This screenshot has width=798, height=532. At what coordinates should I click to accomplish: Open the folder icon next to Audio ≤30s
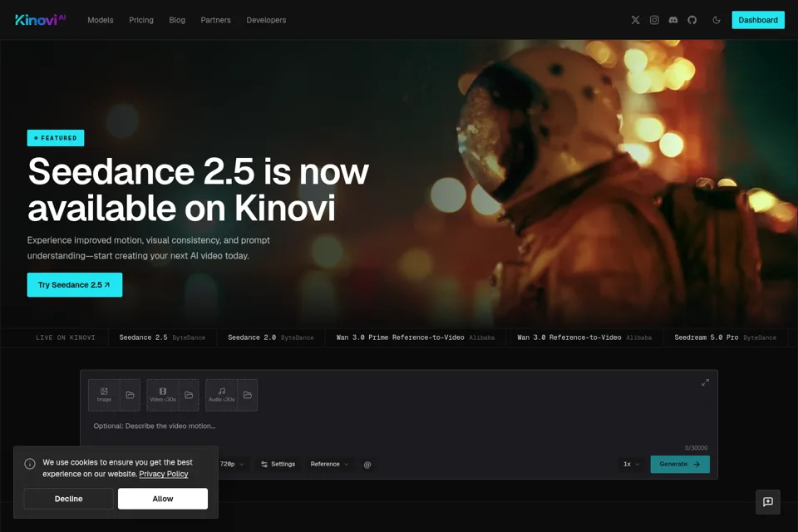click(248, 395)
